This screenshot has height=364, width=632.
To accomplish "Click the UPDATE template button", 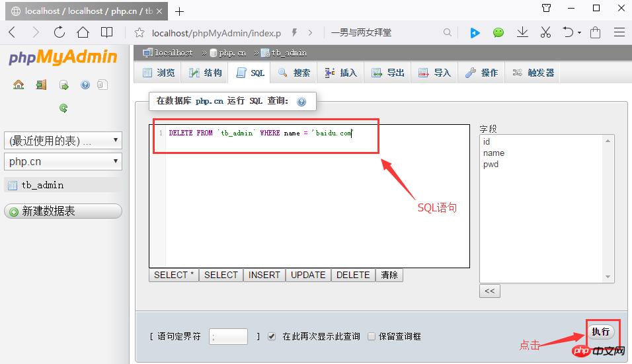I will click(x=308, y=275).
